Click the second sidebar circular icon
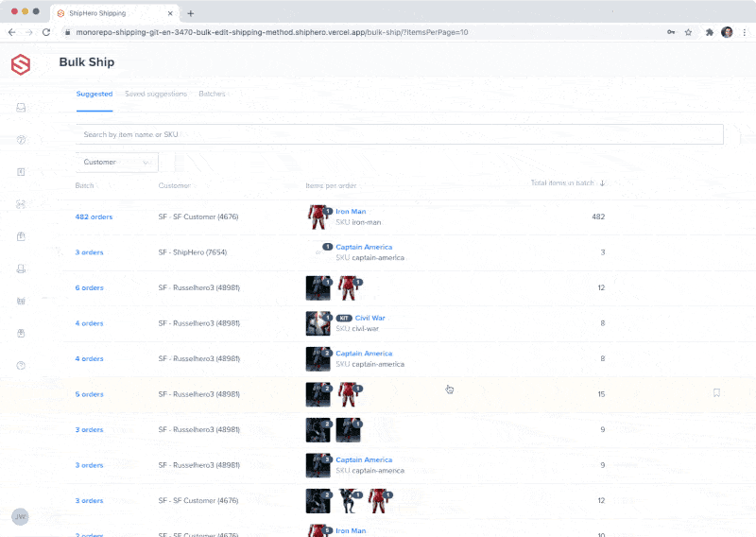The image size is (756, 537). (x=21, y=140)
